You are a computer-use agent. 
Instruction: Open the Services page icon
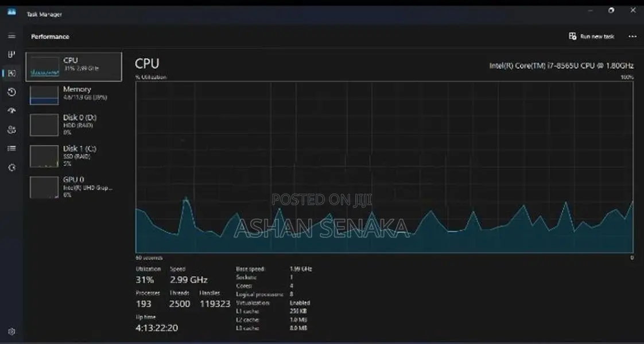click(x=11, y=167)
